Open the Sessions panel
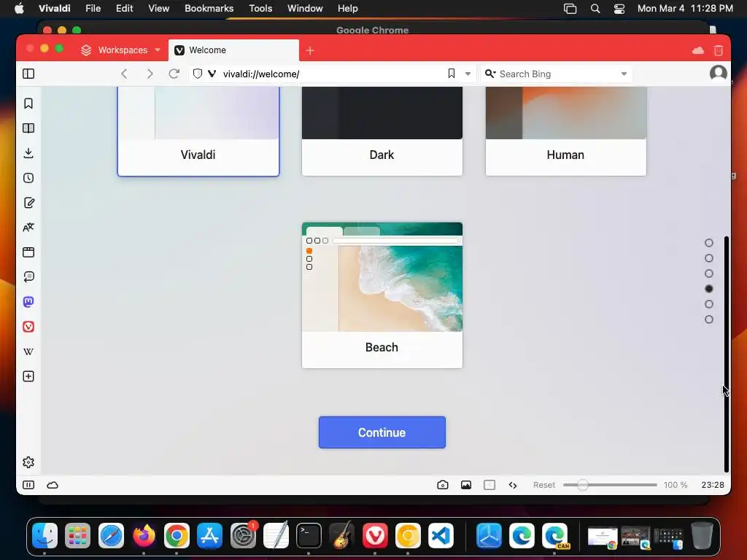Screen dimensions: 747x560 (28, 276)
